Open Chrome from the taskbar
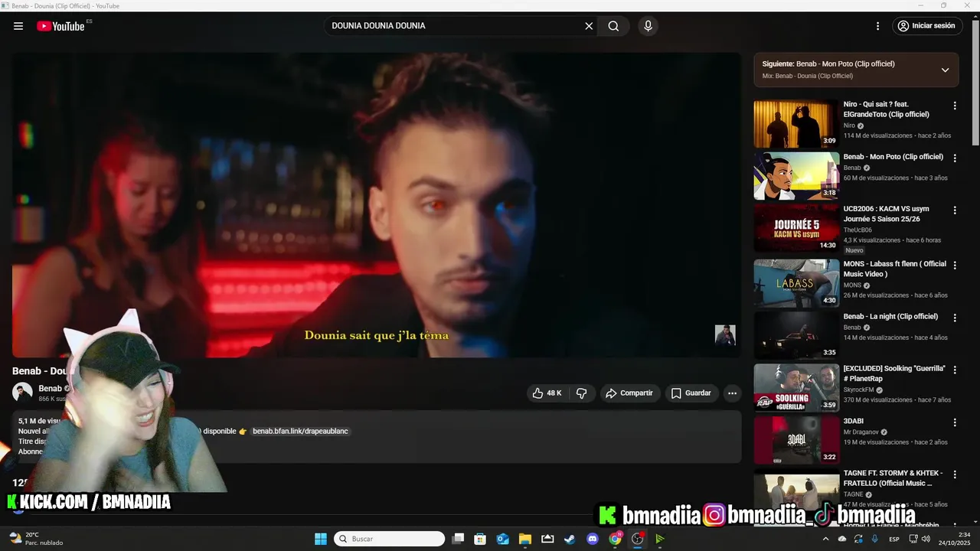Screen dimensions: 980x551 pyautogui.click(x=615, y=539)
